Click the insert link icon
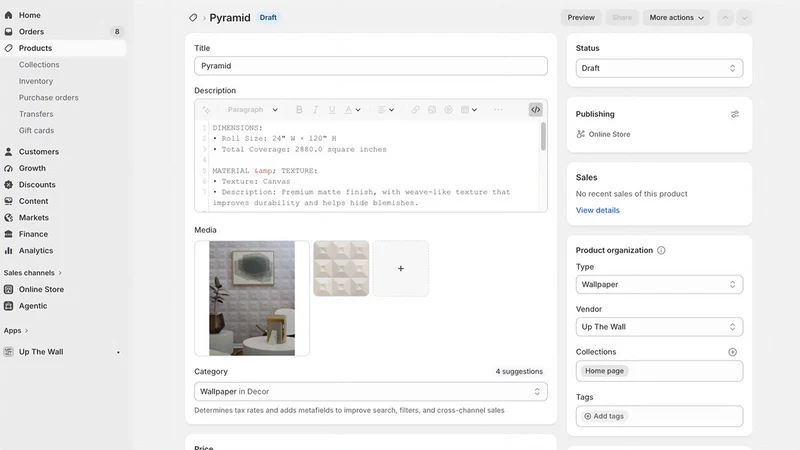 [x=415, y=110]
